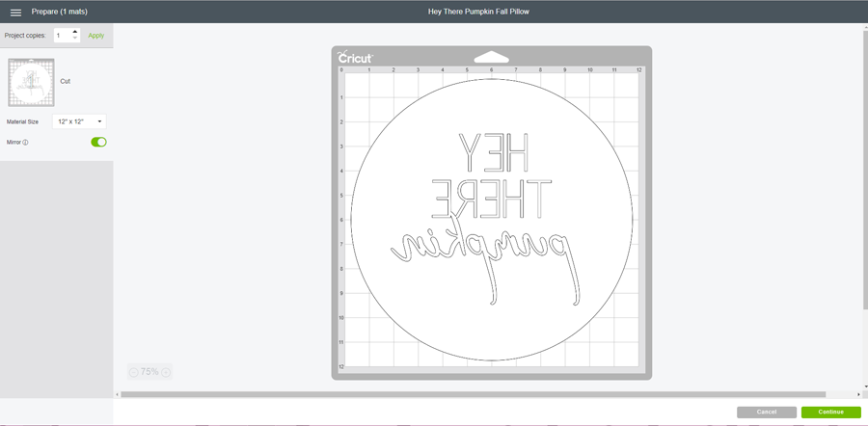The image size is (868, 426).
Task: Click the Project copies number field
Action: (63, 36)
